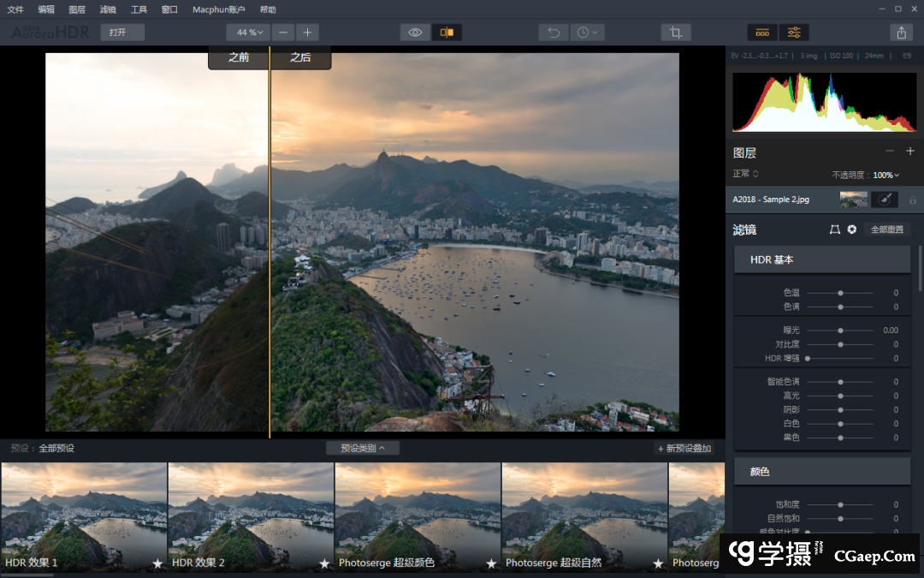Toggle the before/after compare view button
Viewport: 924px width, 578px height.
[447, 33]
